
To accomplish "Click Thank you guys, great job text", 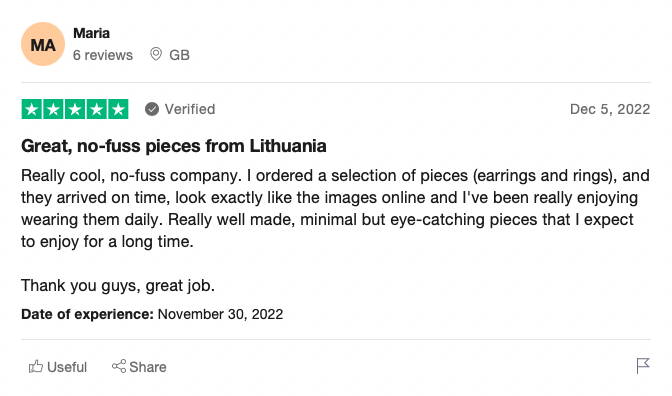I will (x=118, y=285).
